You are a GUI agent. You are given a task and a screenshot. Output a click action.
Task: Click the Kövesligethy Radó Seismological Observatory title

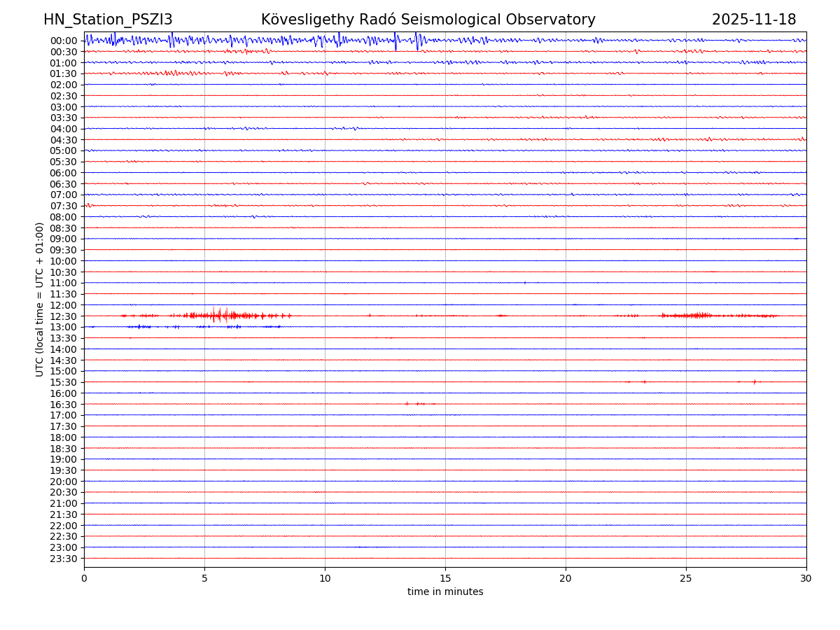pyautogui.click(x=428, y=20)
